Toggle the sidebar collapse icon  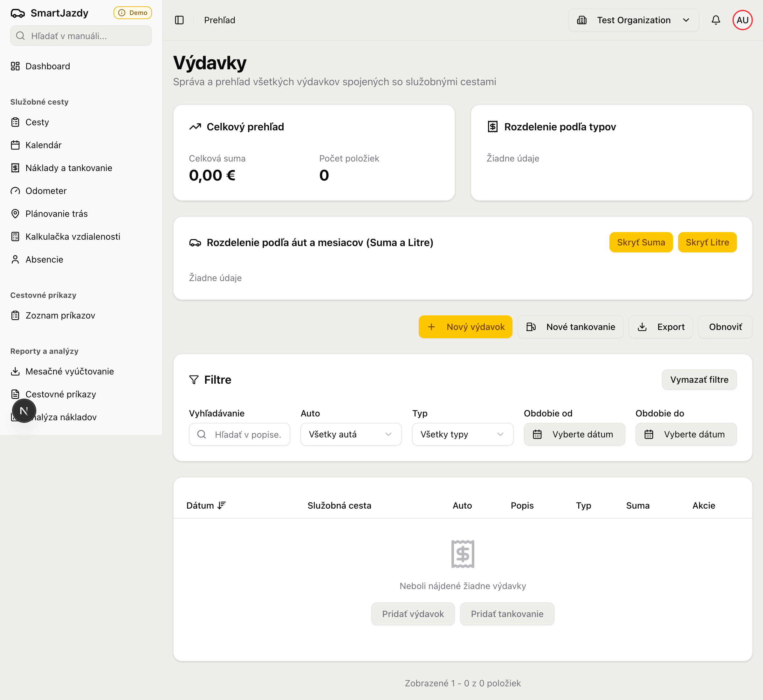[179, 20]
